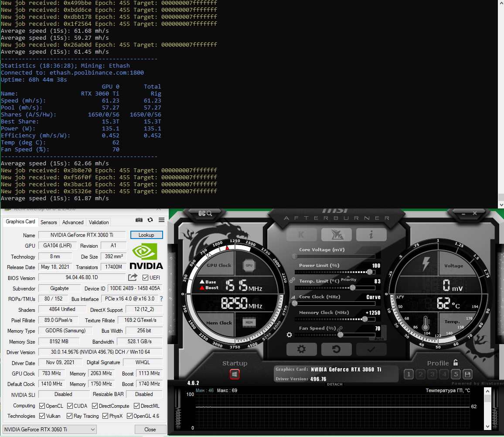Click the GPU-Z Close button
The image size is (504, 437).
150,429
